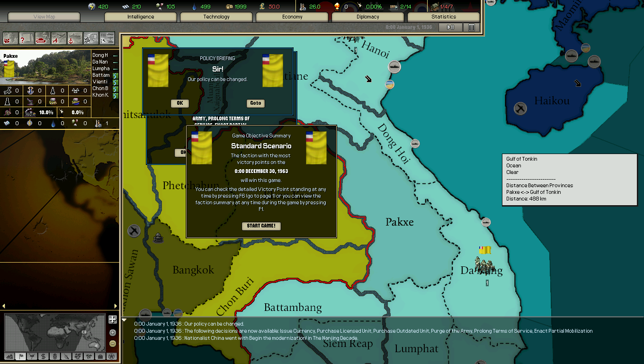Screen dimensions: 644x364
Task: Click the industrial capacity 1/4/7 icon
Action: tap(435, 7)
